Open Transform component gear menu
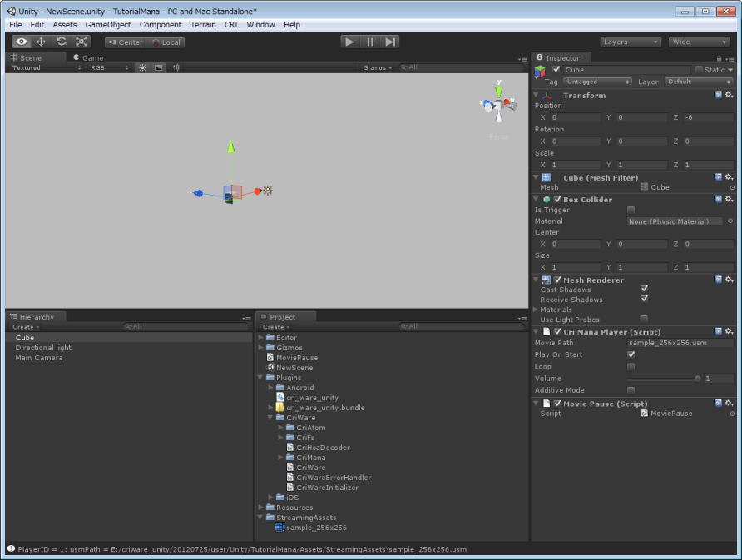 pos(730,95)
